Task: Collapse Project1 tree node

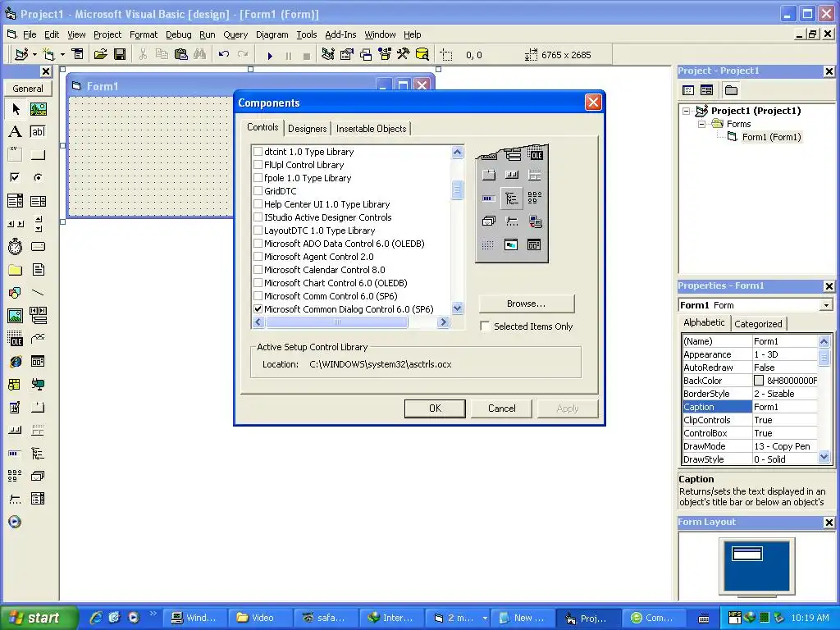Action: (x=687, y=111)
